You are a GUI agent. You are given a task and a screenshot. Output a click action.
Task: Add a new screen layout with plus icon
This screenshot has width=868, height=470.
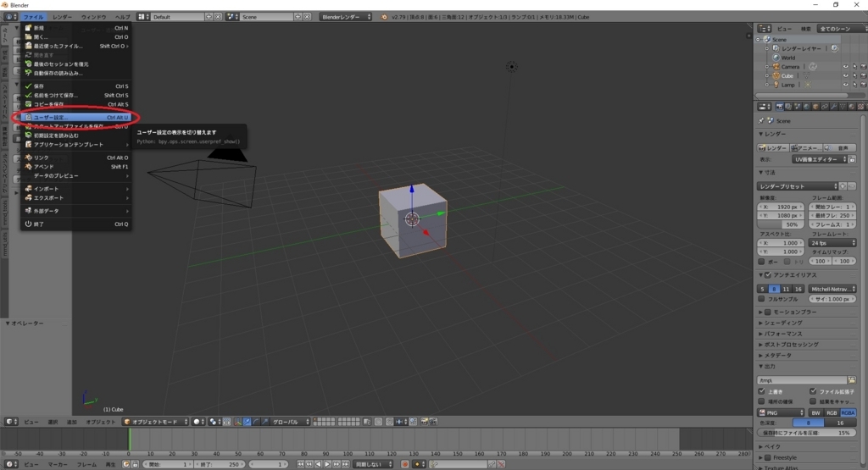(209, 17)
